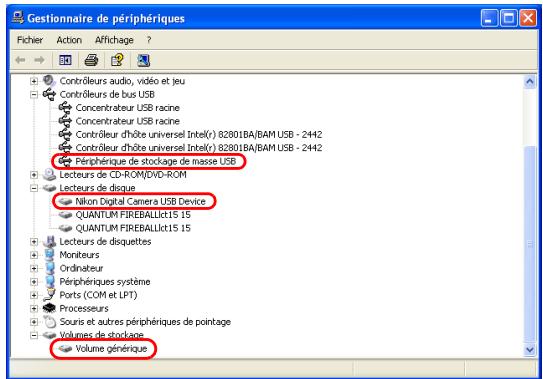The image size is (543, 379).
Task: Open the ? help menu
Action: pyautogui.click(x=149, y=40)
